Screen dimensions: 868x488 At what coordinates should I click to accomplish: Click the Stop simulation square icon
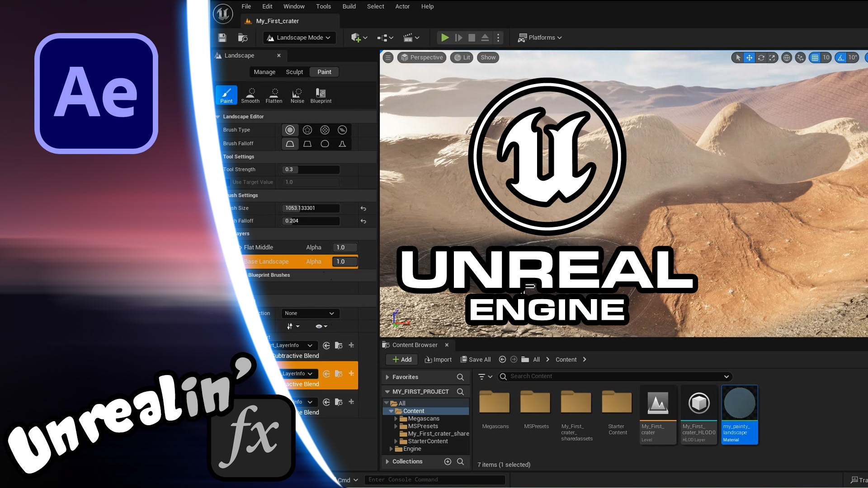pos(472,38)
